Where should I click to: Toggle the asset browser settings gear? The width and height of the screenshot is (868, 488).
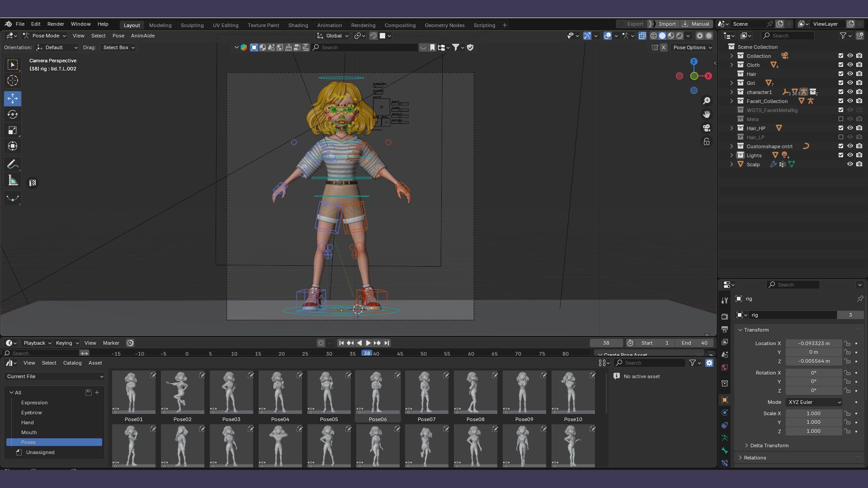pyautogui.click(x=709, y=363)
